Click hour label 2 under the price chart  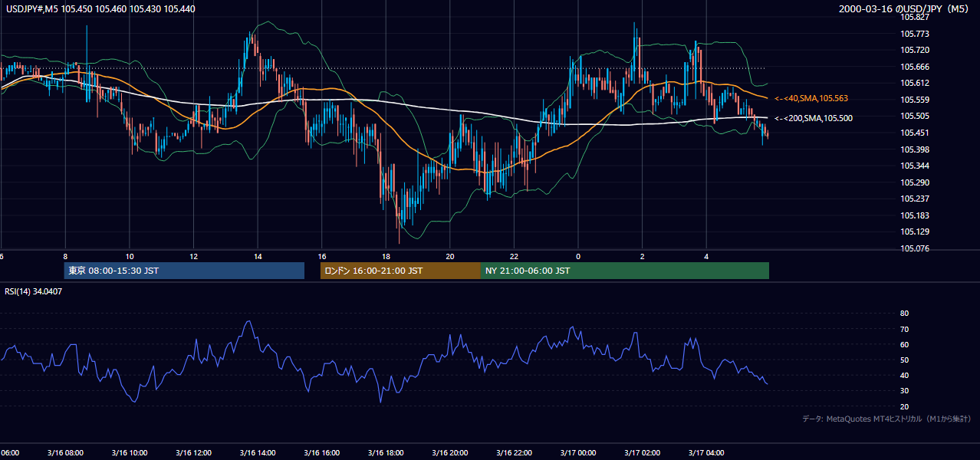[x=643, y=256]
